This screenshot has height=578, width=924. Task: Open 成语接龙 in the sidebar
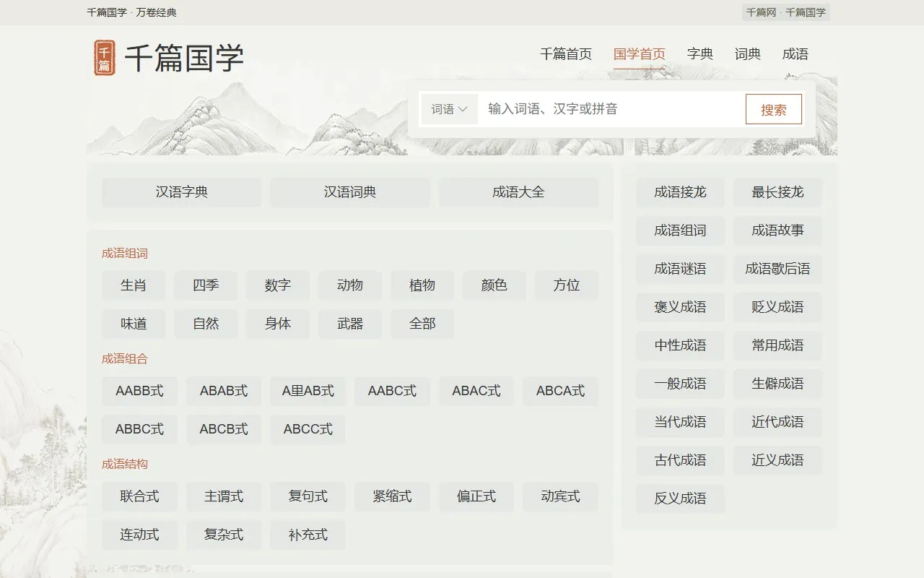click(x=680, y=192)
